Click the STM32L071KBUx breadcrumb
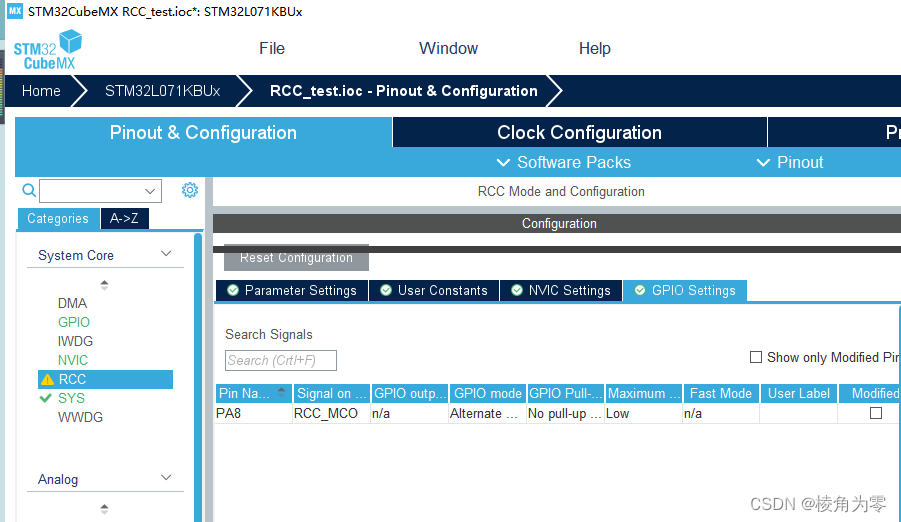Image resolution: width=901 pixels, height=522 pixels. (x=163, y=91)
